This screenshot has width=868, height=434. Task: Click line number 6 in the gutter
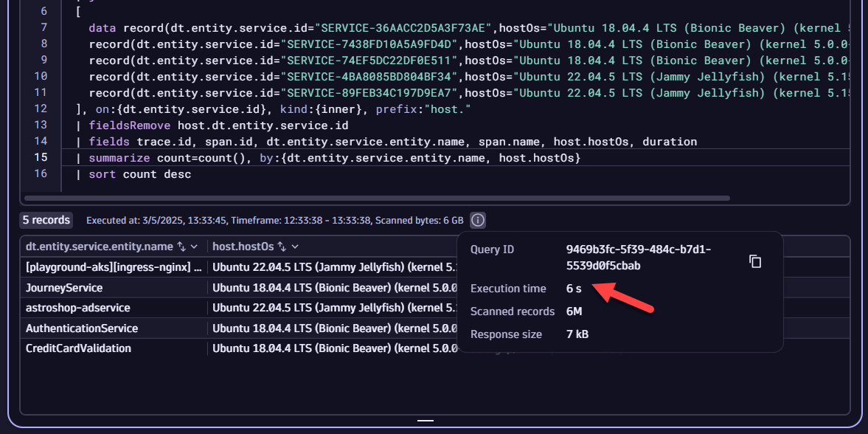coord(44,11)
